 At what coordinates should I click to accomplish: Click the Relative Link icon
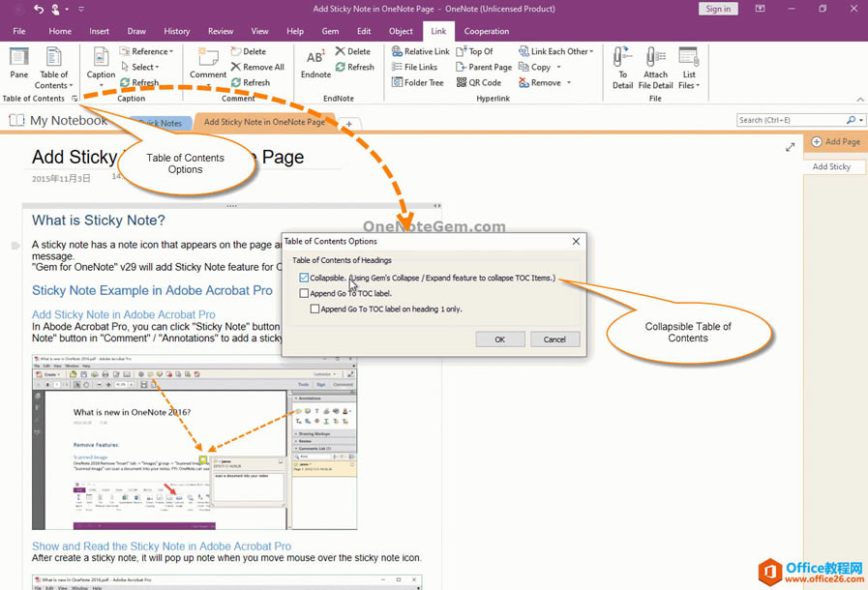(397, 51)
